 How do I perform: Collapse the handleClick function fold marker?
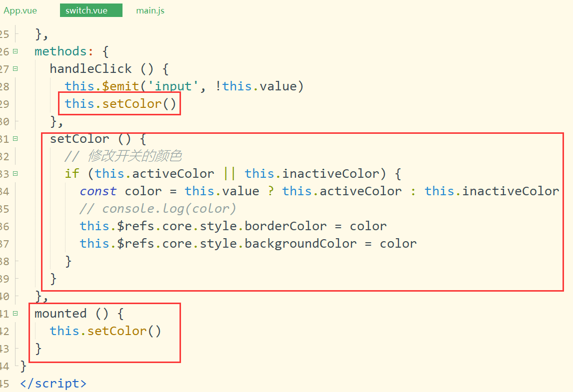15,68
